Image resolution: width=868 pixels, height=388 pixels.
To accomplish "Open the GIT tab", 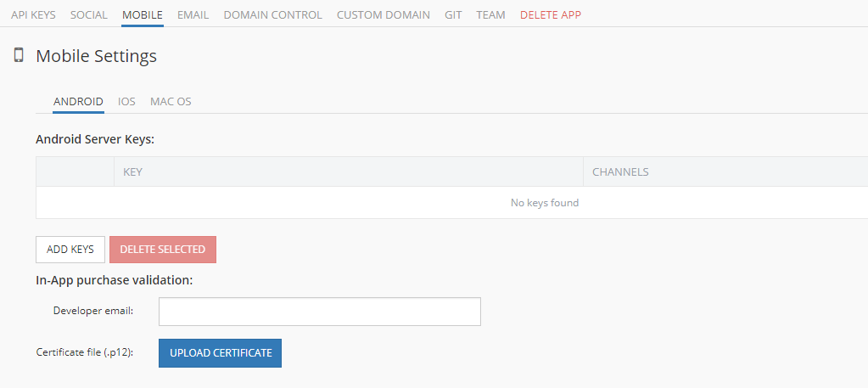I will tap(453, 15).
